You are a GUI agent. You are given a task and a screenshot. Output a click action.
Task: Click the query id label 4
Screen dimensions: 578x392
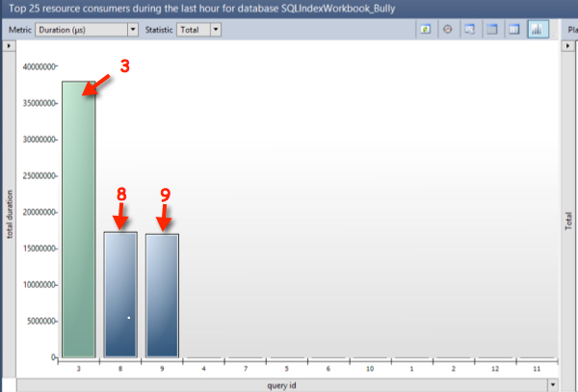203,369
